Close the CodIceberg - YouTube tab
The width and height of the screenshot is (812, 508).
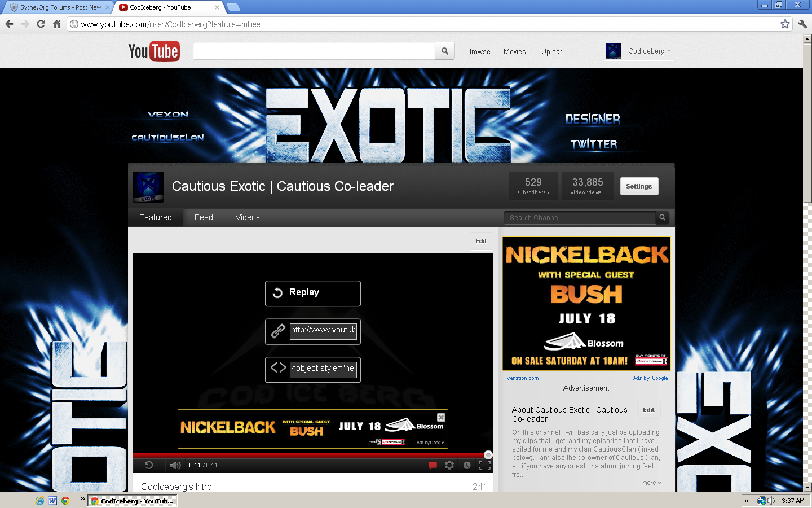tap(217, 7)
